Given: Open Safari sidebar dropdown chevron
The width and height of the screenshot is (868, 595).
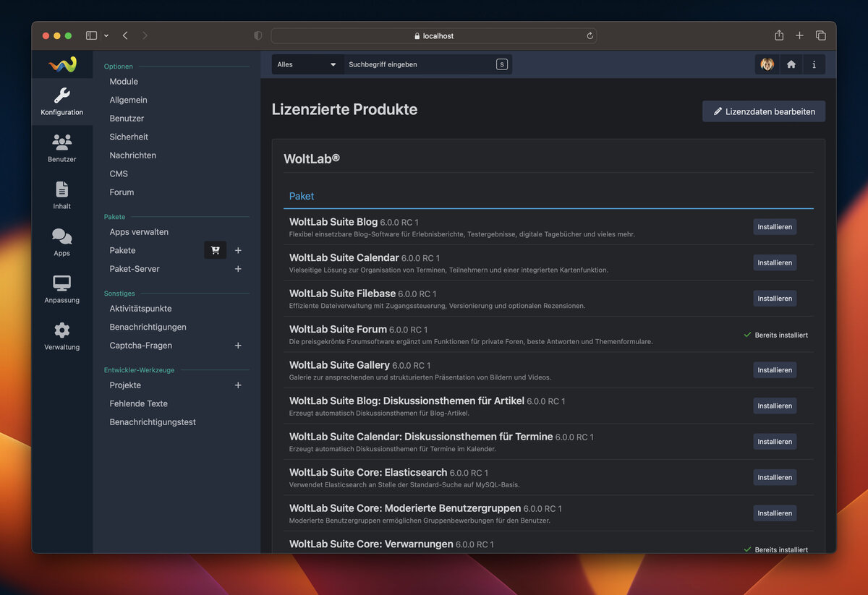Looking at the screenshot, I should point(106,35).
